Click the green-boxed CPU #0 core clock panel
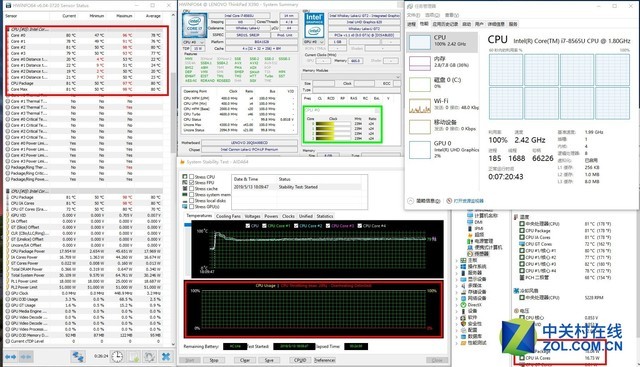The image size is (640, 367). point(342,125)
